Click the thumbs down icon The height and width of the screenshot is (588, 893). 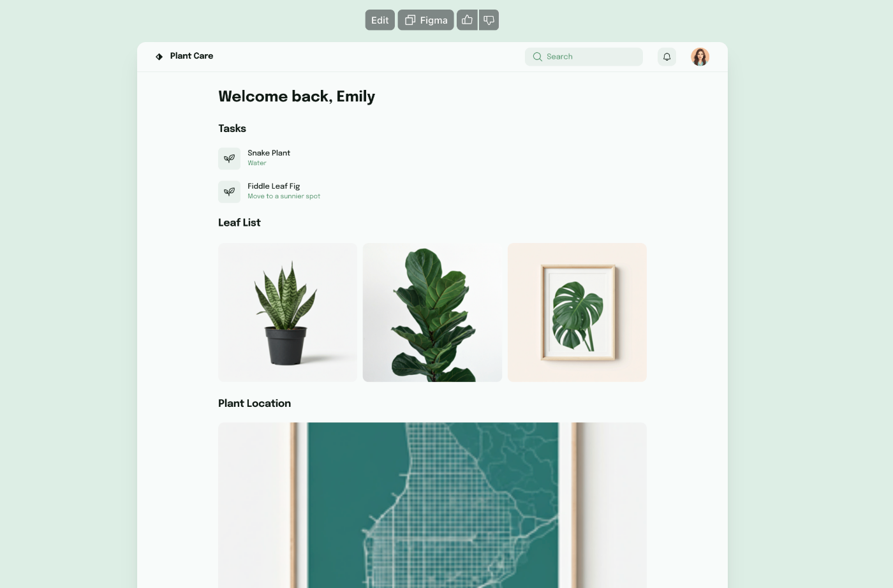pos(489,20)
